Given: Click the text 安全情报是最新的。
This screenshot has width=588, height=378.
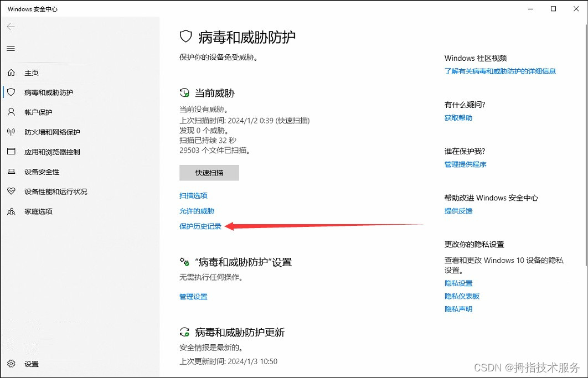Looking at the screenshot, I should (211, 348).
